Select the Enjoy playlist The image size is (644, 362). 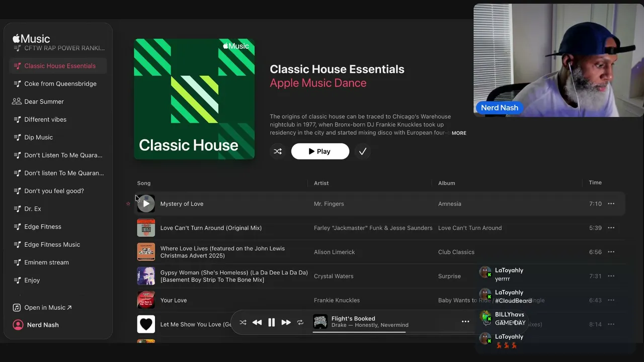[58, 280]
